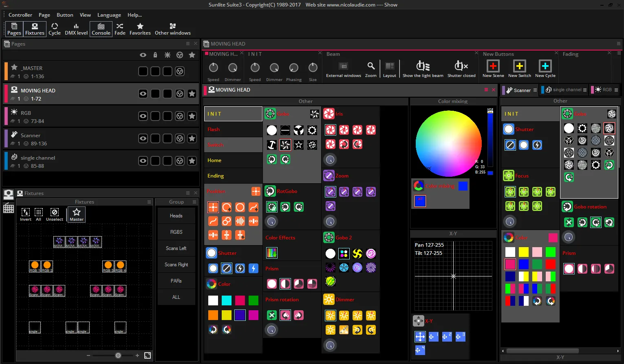Click the DMX level toolbar icon

click(76, 29)
